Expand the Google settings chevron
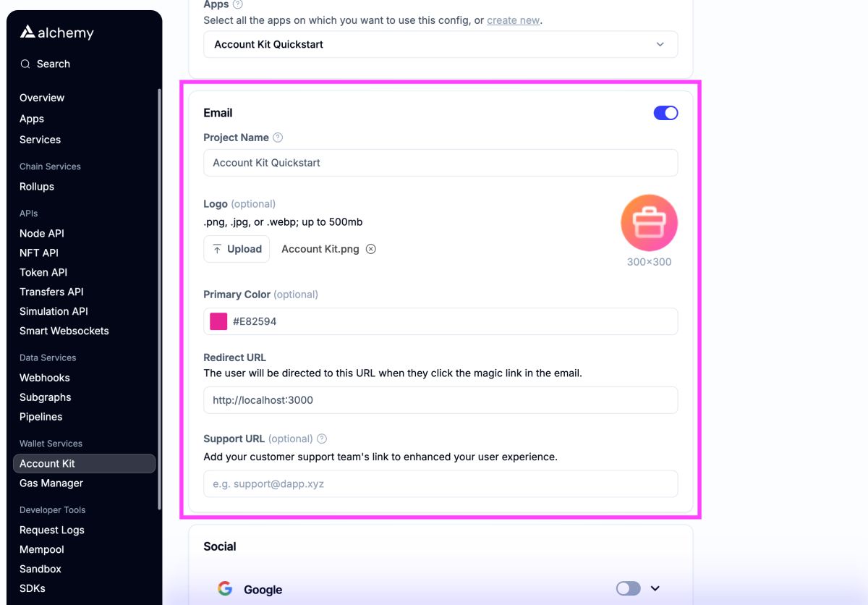The image size is (868, 605). point(655,588)
